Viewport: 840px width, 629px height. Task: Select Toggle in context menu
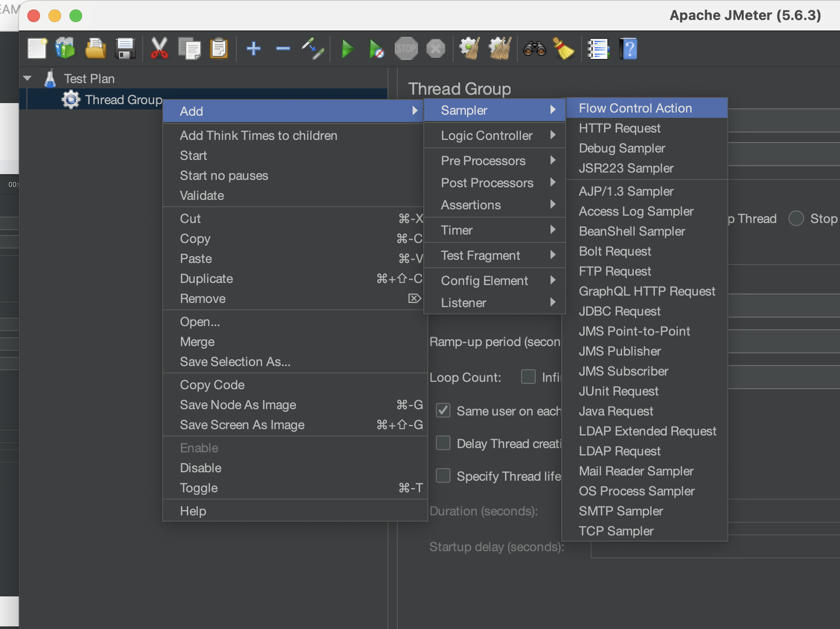coord(295,488)
